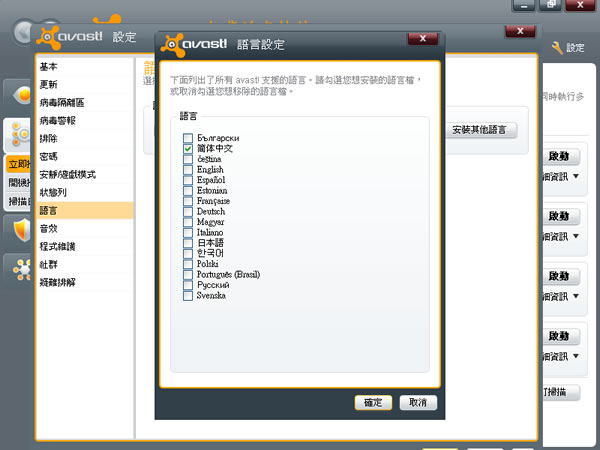Click the fourth 啟動 scan button
600x450 pixels.
click(561, 336)
